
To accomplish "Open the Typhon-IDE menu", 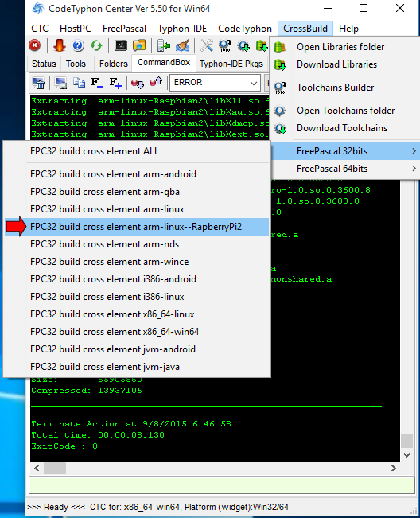I will [182, 29].
